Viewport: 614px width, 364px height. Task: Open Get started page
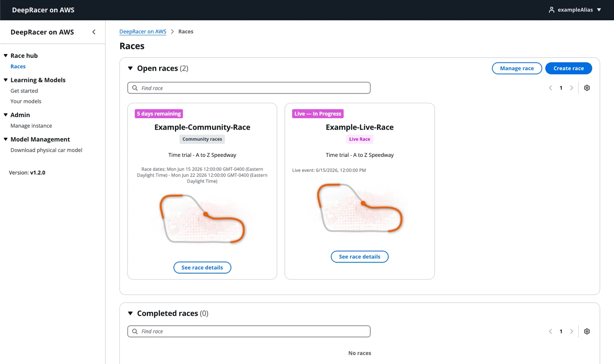24,91
